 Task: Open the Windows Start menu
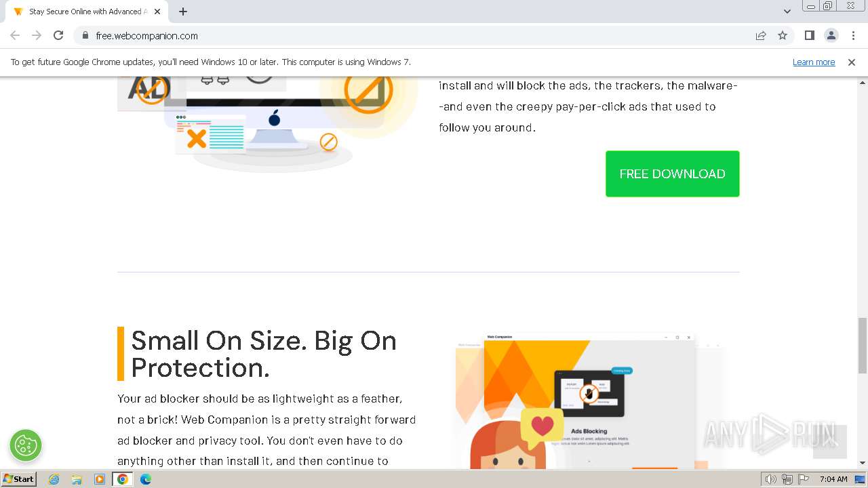(x=18, y=479)
